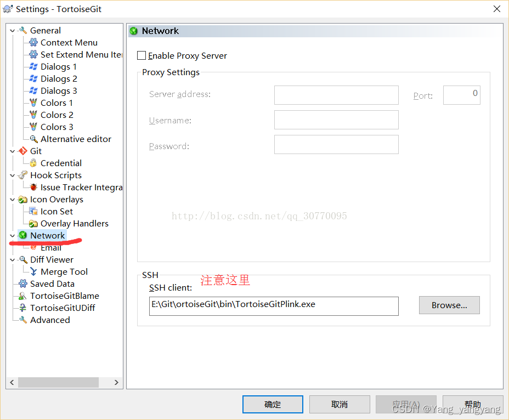Click the Server address field
Screen dimensions: 509x420
(336, 95)
